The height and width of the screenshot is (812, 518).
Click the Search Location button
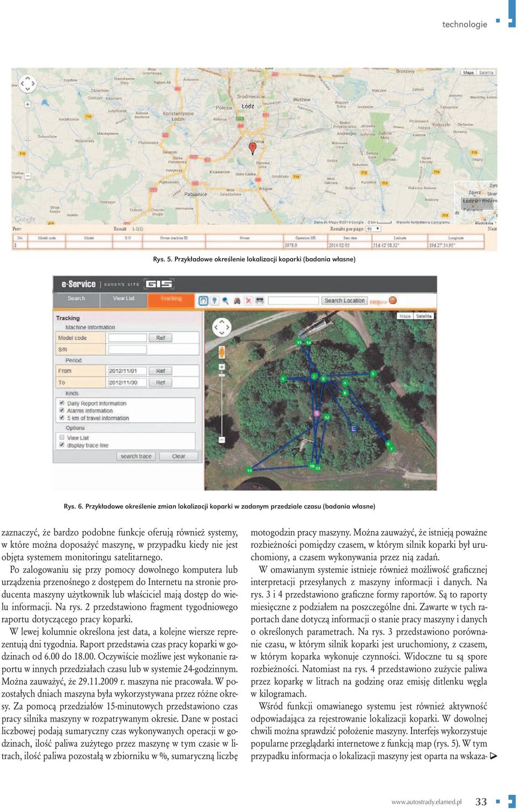pyautogui.click(x=344, y=300)
